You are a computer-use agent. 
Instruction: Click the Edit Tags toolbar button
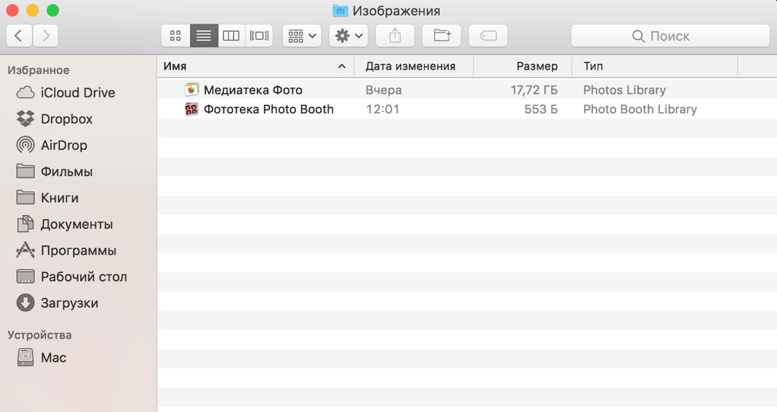[488, 36]
